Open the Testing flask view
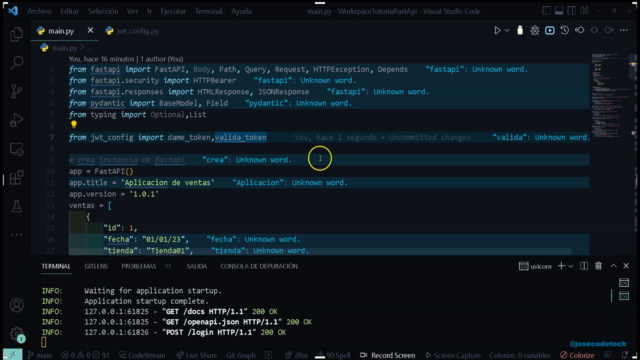This screenshot has height=360, width=640. 16,206
